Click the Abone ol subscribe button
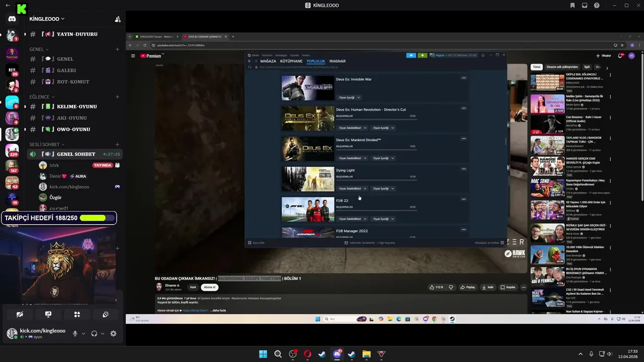The width and height of the screenshot is (644, 362). (209, 287)
